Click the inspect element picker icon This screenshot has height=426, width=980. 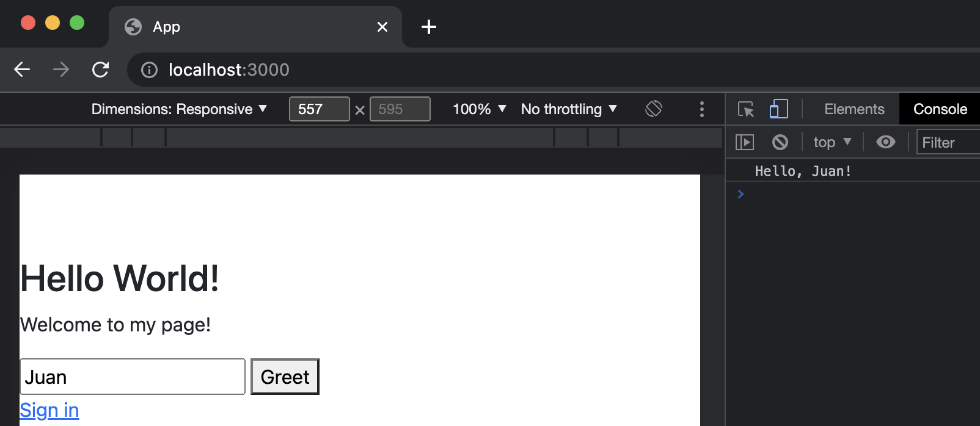click(745, 109)
